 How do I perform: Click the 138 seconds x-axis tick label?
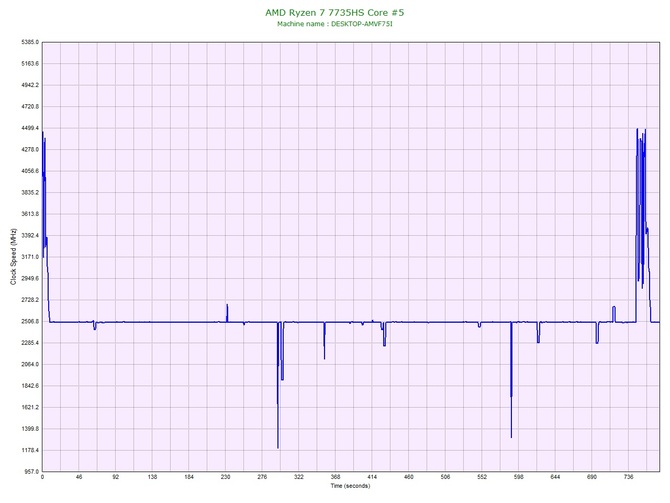tap(153, 477)
